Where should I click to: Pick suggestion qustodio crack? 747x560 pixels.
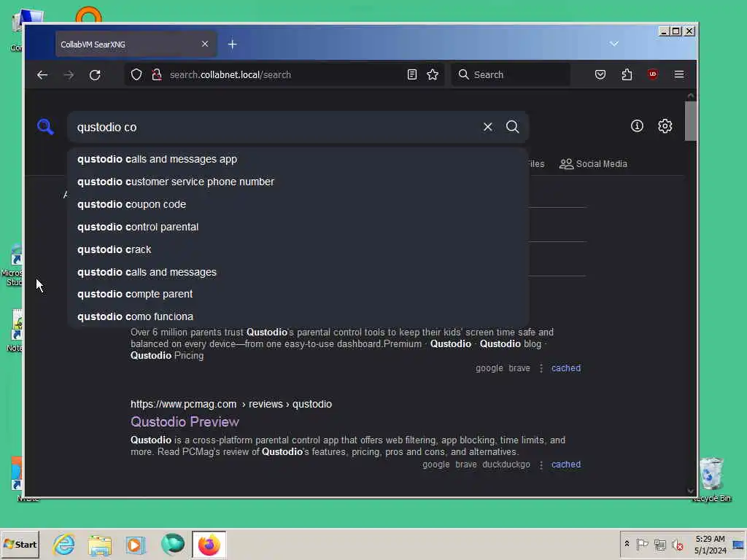[x=298, y=249]
